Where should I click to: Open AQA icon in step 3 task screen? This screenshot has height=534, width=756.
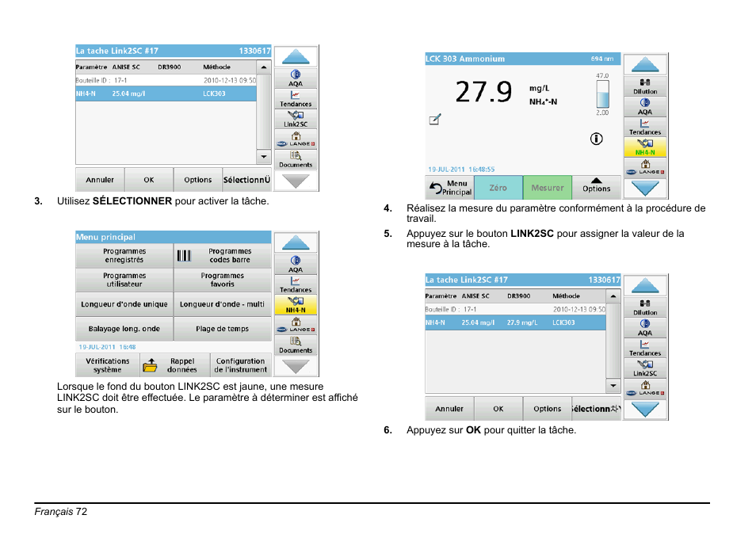[x=296, y=78]
